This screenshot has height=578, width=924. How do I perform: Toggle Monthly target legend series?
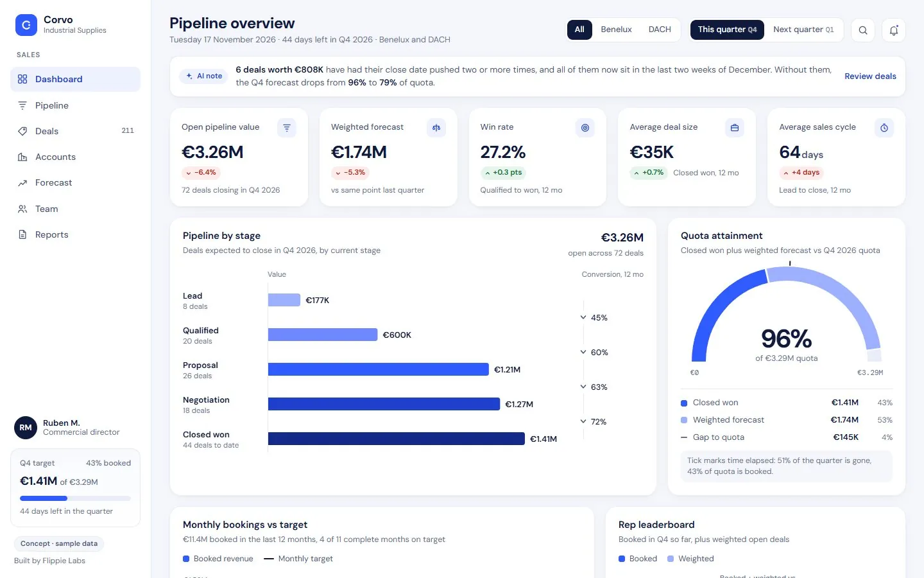(298, 559)
